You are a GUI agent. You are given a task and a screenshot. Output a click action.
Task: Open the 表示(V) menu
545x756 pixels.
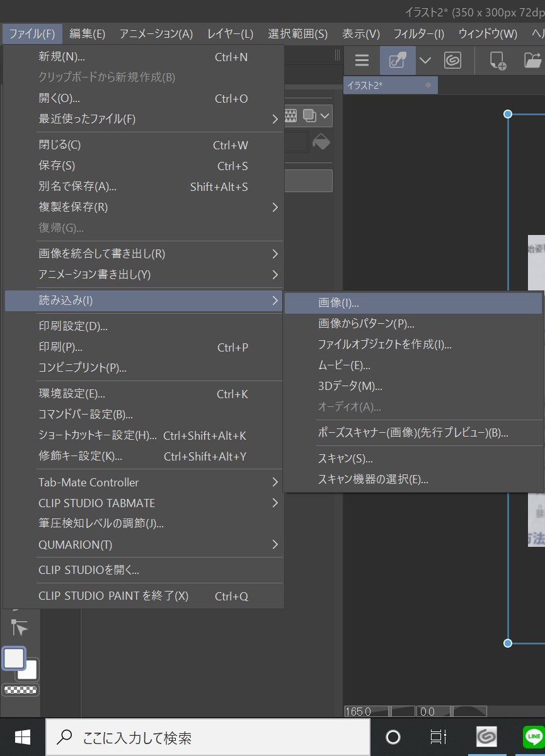click(361, 34)
